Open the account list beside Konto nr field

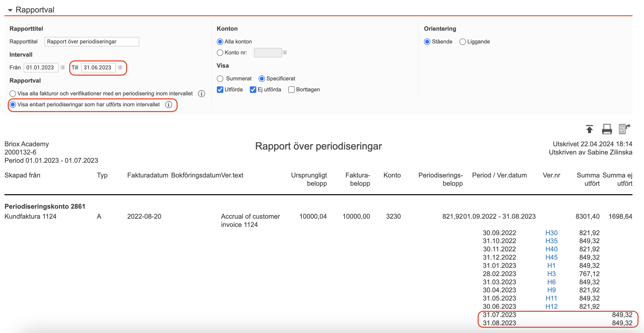(285, 52)
